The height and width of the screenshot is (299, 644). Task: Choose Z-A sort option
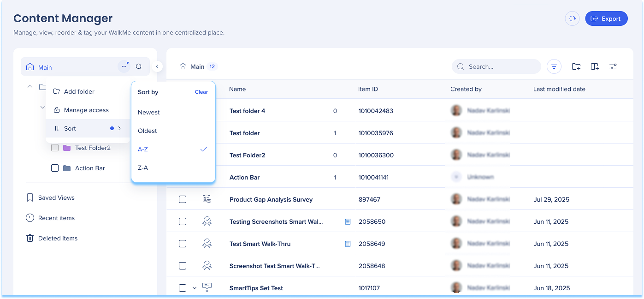click(x=143, y=167)
